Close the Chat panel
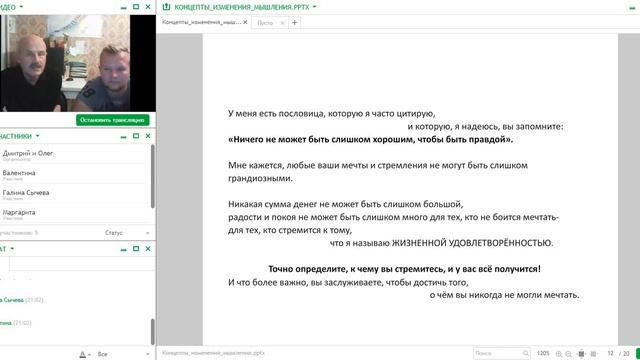 [x=148, y=249]
